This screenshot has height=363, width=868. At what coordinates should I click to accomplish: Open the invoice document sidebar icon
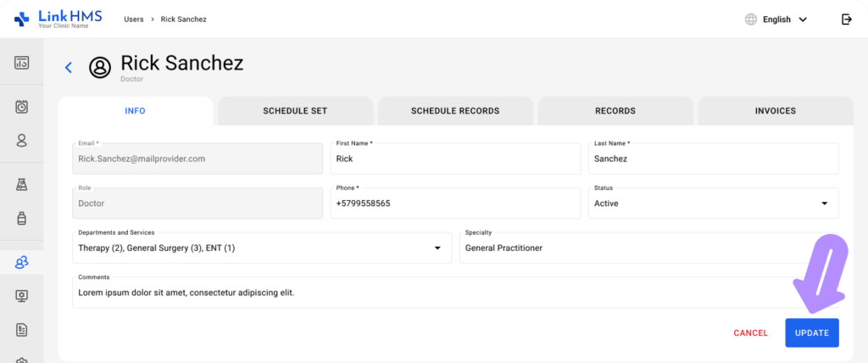tap(21, 330)
